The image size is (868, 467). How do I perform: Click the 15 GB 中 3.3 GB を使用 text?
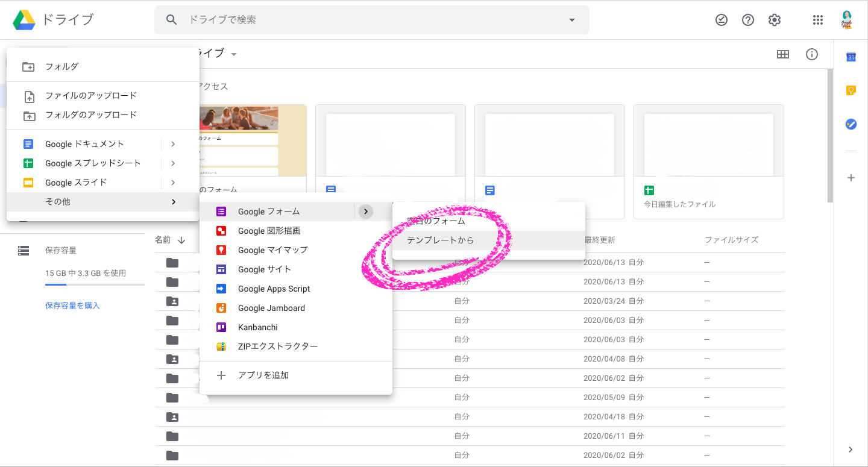click(x=86, y=273)
